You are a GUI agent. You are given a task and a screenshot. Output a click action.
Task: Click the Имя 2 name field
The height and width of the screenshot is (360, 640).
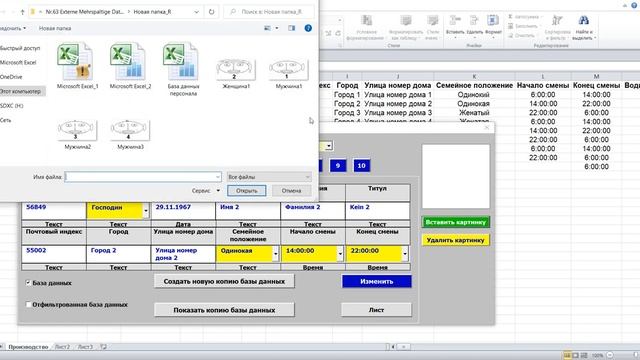[248, 211]
